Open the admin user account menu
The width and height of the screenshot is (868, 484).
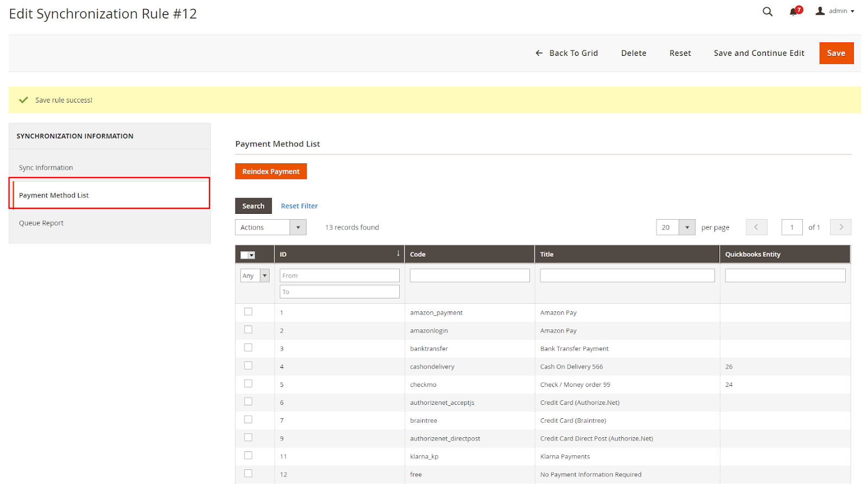[x=835, y=11]
